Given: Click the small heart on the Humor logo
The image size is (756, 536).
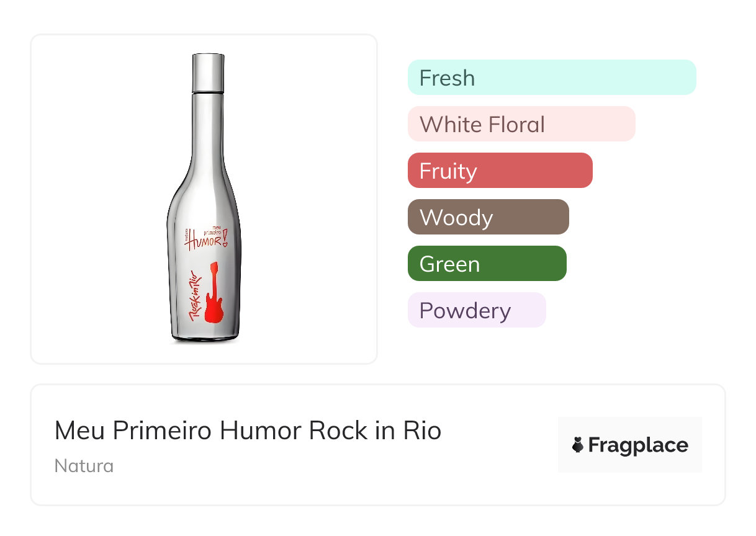Looking at the screenshot, I should [227, 243].
